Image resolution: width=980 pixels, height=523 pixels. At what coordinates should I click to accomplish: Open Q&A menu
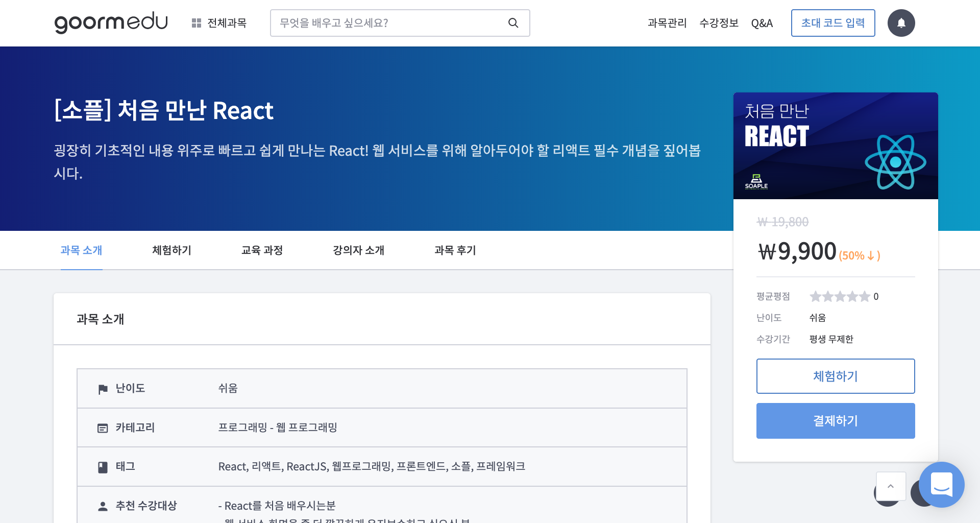coord(762,23)
